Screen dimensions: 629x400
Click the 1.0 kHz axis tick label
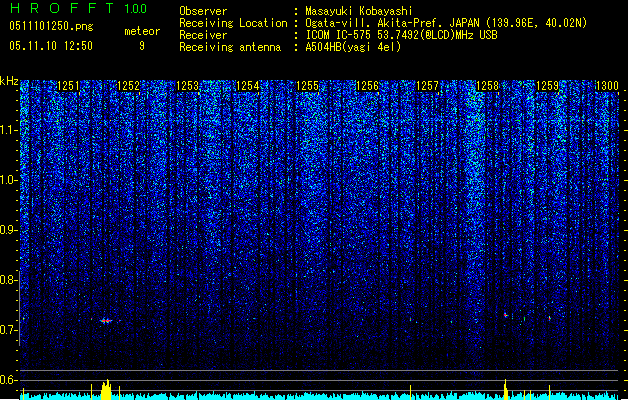coord(8,181)
